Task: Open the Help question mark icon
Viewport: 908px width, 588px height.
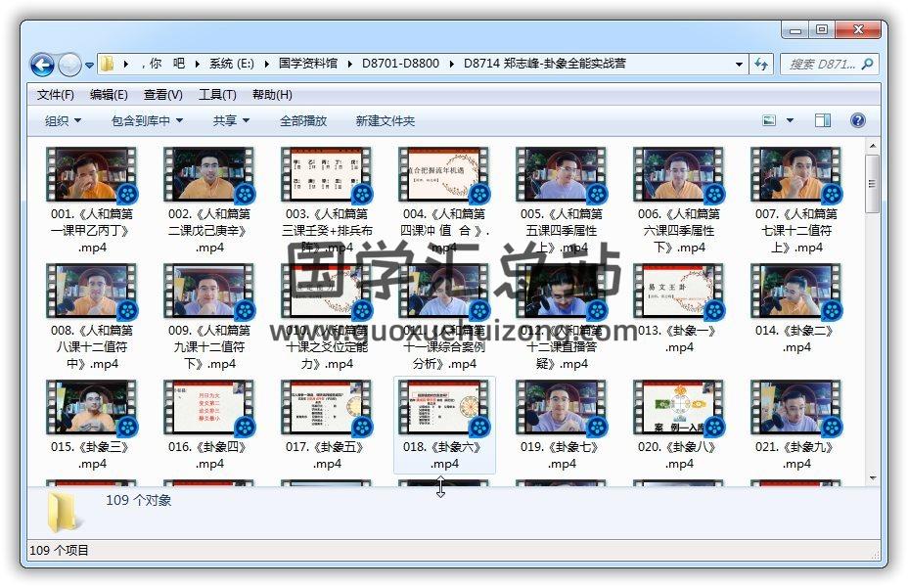Action: 857,120
